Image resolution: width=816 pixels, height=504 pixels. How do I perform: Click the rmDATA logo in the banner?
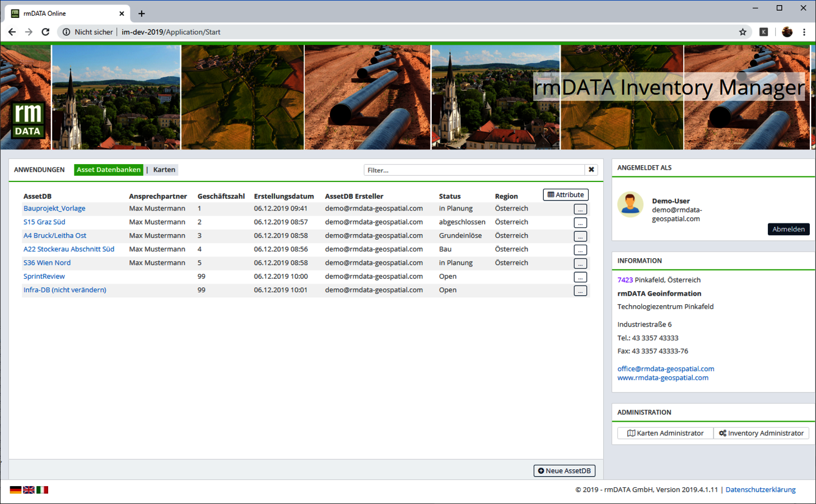click(27, 120)
